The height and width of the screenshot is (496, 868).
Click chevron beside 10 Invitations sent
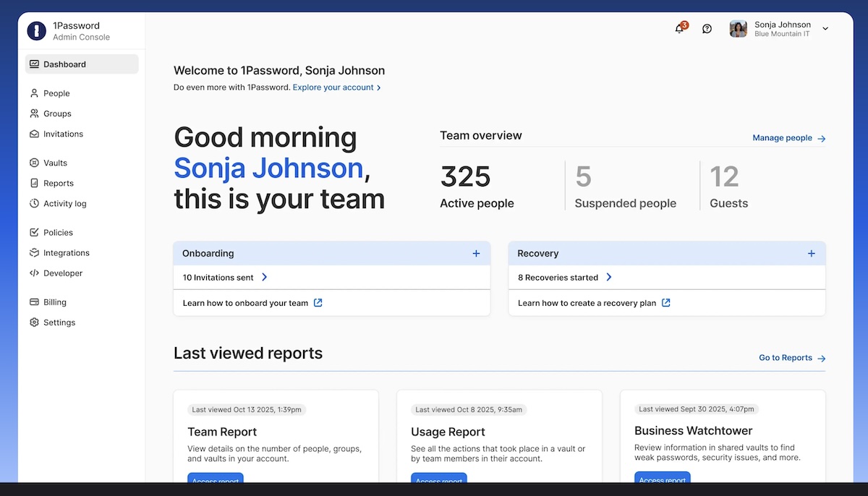tap(264, 277)
